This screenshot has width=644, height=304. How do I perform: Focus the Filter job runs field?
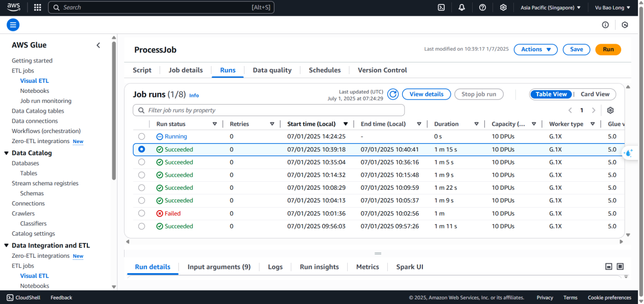click(269, 110)
